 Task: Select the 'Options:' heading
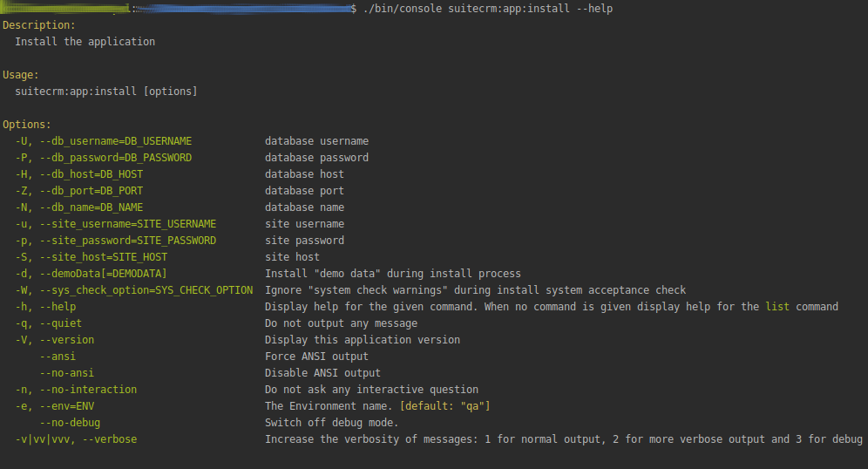point(26,125)
